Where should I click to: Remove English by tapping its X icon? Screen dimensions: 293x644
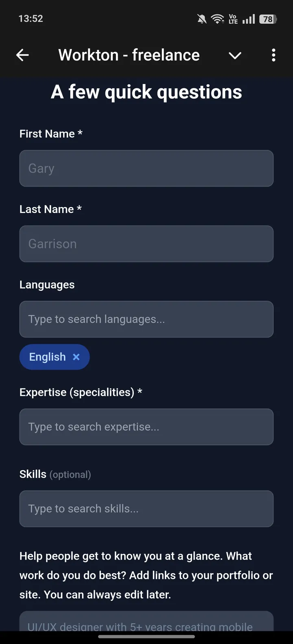coord(76,357)
